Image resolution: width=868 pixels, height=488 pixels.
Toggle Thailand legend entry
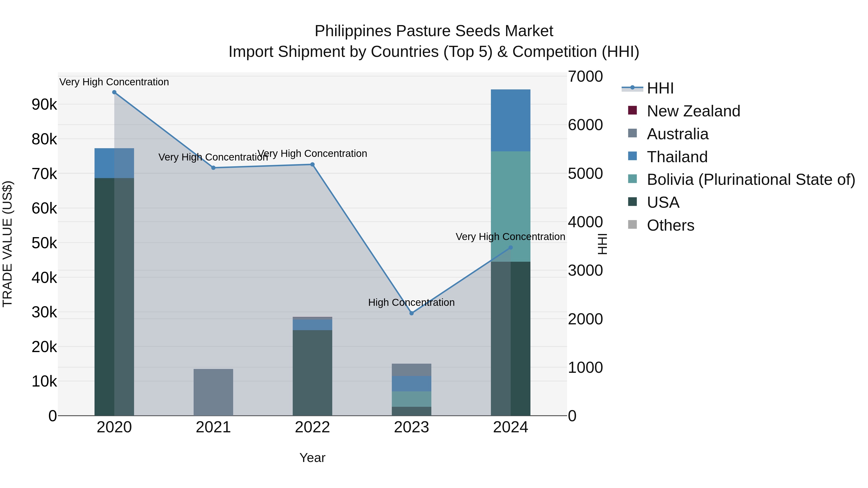[667, 157]
